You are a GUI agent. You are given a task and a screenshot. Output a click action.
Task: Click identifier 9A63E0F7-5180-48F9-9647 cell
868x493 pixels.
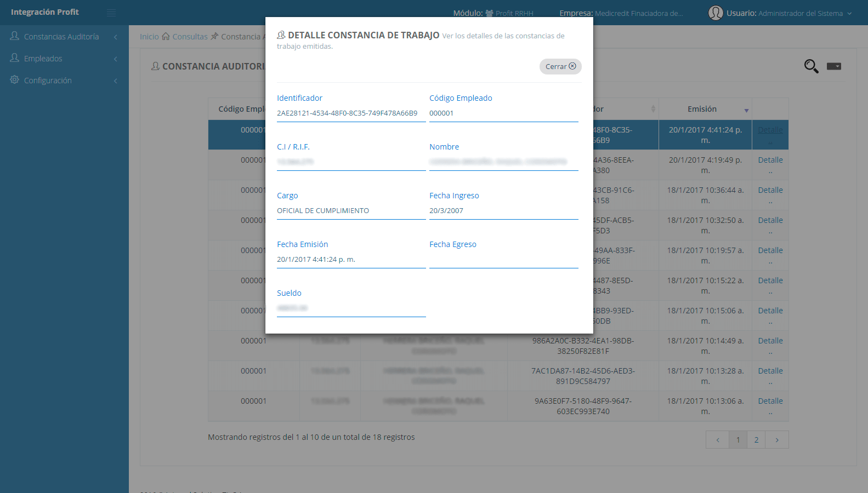583,406
